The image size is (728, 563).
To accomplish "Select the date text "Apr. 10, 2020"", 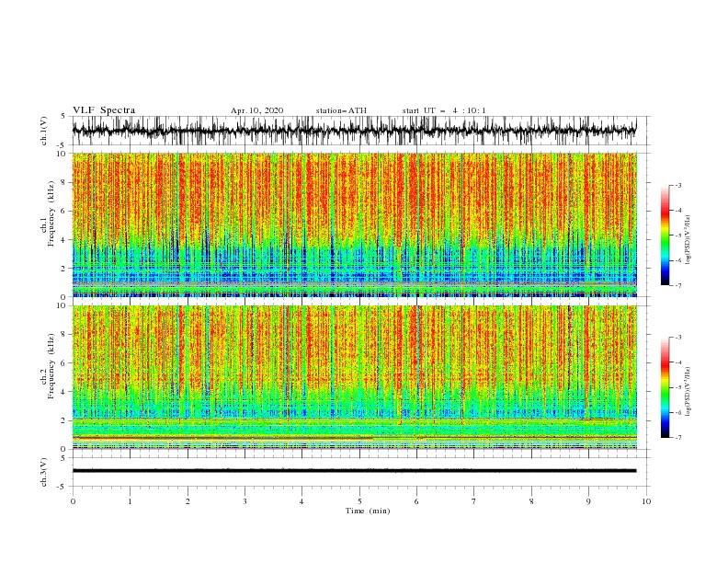I will pos(256,110).
